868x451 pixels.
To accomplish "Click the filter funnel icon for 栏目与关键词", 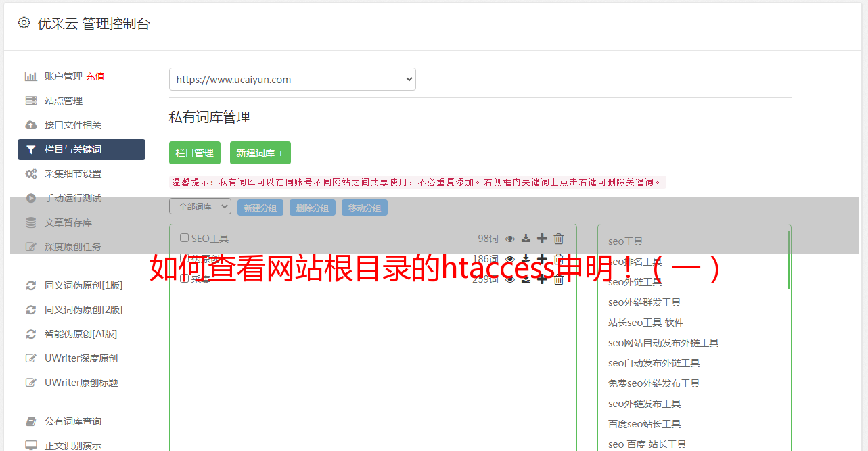I will tap(30, 149).
